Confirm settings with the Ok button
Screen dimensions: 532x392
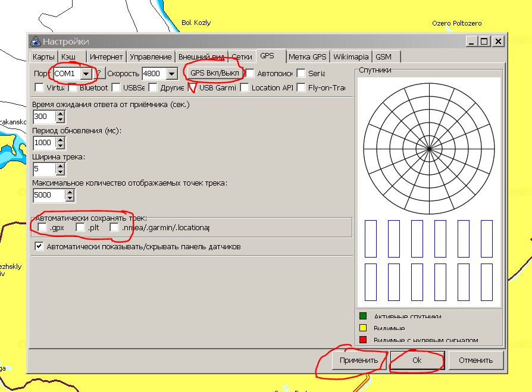click(x=417, y=360)
